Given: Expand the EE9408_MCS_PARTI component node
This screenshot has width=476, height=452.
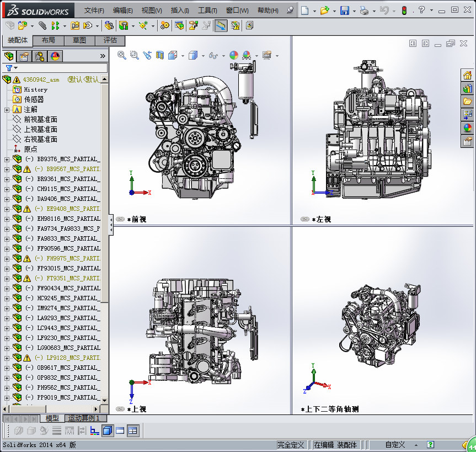Looking at the screenshot, I should click(x=7, y=209).
